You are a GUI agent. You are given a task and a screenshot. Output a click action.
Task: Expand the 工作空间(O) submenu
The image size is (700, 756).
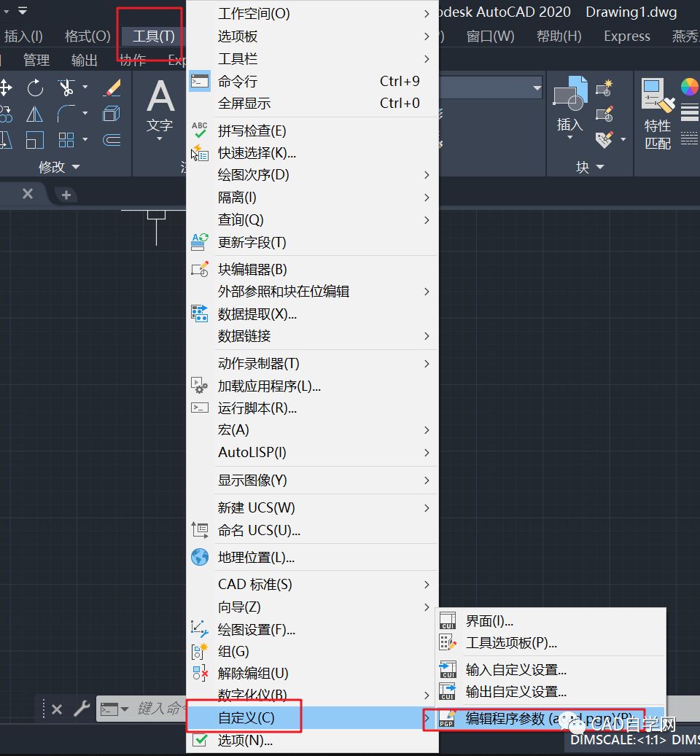312,14
